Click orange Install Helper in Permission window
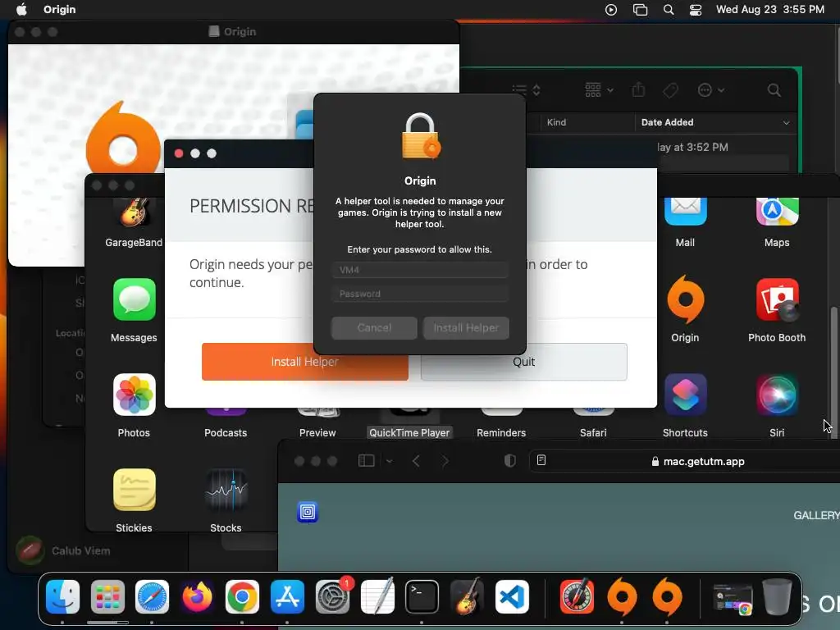The width and height of the screenshot is (840, 630). (x=305, y=362)
